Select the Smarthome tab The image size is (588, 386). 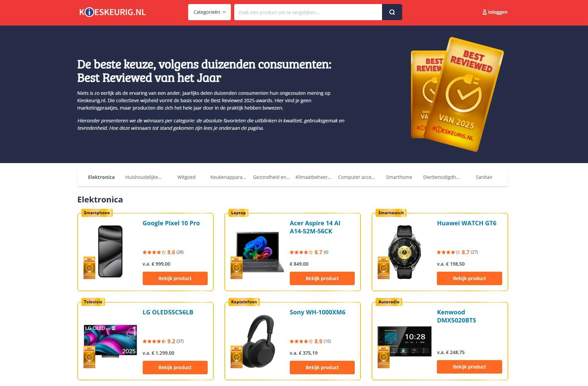pyautogui.click(x=399, y=177)
